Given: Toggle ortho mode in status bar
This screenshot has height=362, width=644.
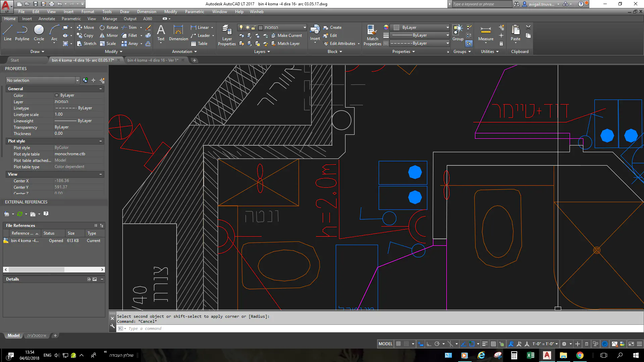Looking at the screenshot, I should 429,344.
